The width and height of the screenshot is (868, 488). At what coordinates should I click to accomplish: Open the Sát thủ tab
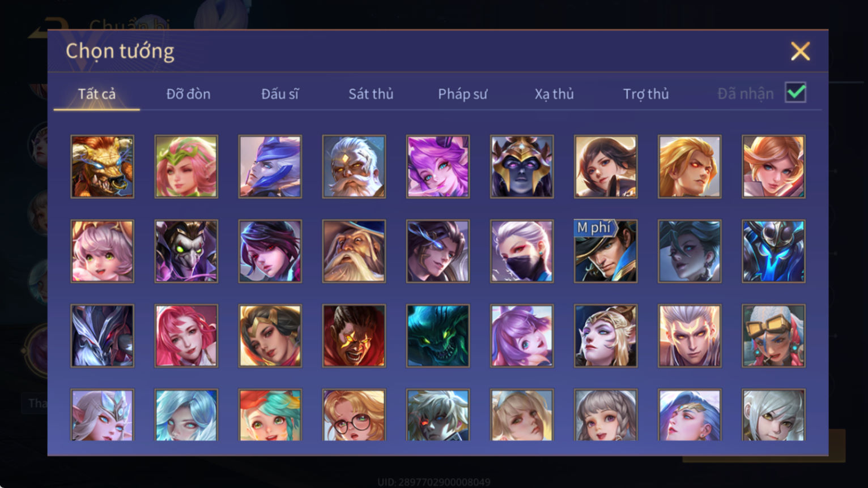click(x=371, y=94)
